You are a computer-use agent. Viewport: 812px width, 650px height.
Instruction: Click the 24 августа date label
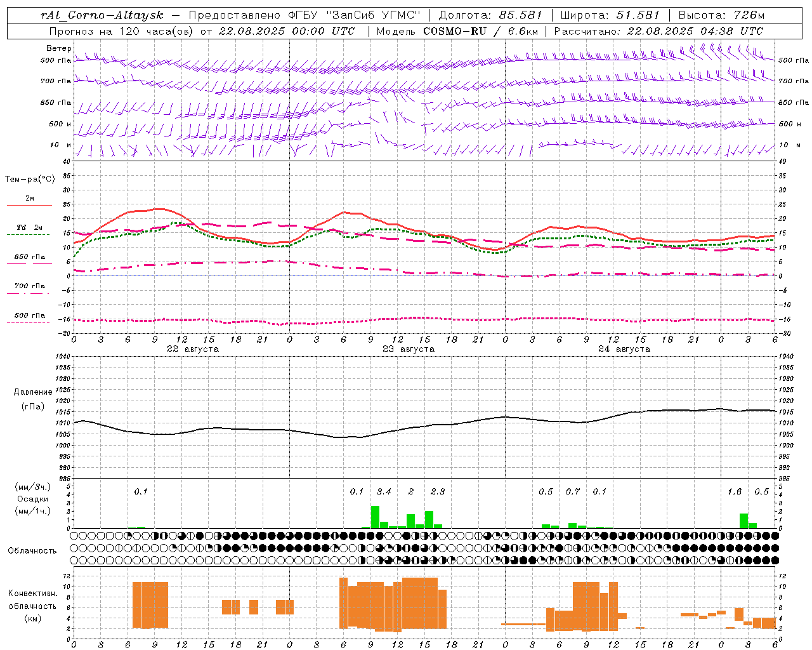(x=624, y=349)
